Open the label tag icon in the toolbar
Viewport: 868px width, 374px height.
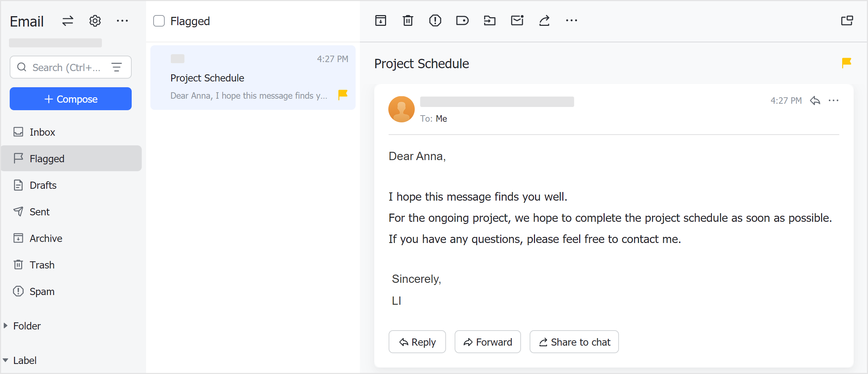[x=462, y=20]
